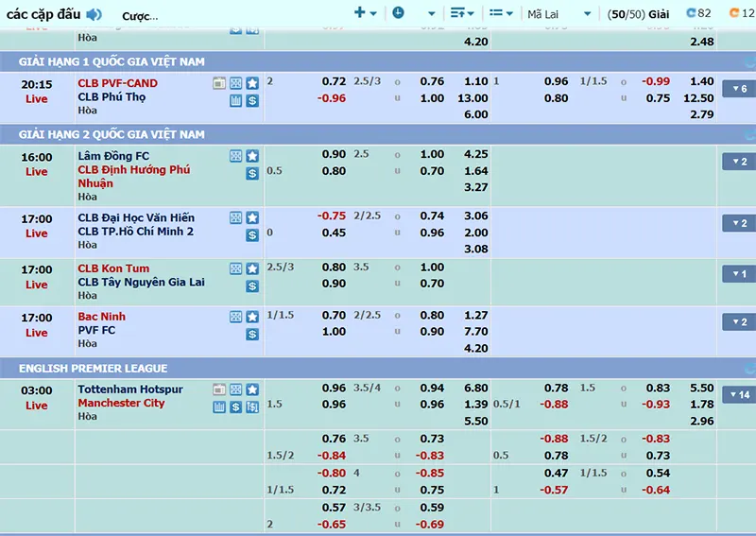Click the ENGLISH PREMIER LEAGUE header
This screenshot has width=756, height=536.
tap(378, 369)
